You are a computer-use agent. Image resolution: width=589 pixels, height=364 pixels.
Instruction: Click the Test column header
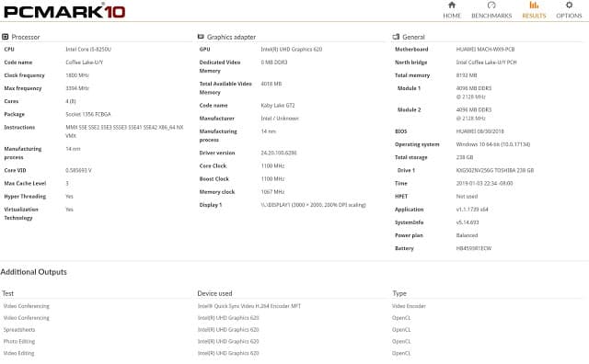[x=7, y=293]
